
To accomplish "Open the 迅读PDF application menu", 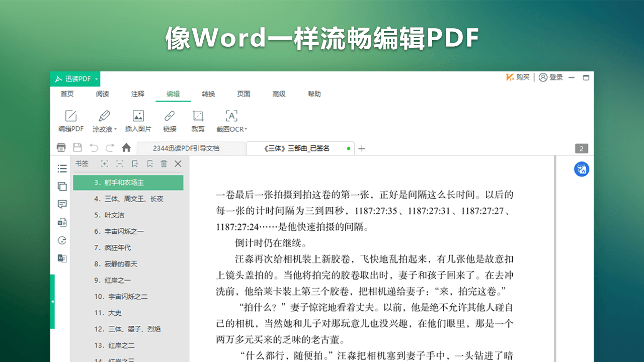I will pos(75,79).
